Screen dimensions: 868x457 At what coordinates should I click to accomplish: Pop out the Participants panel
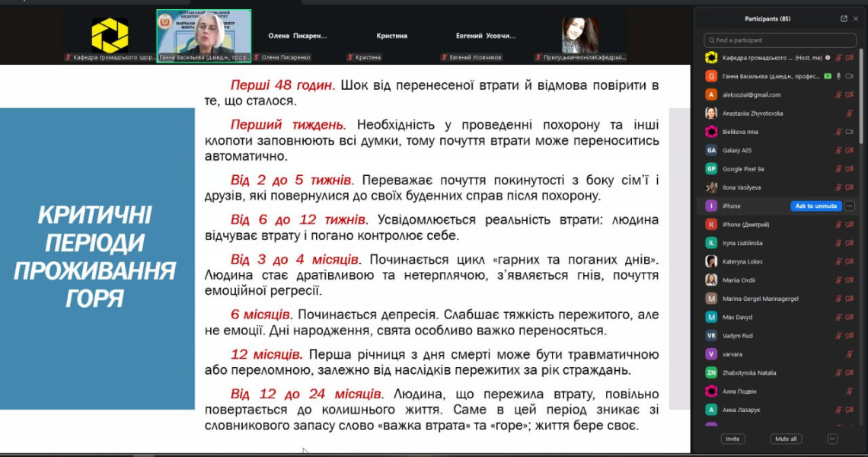coord(844,18)
